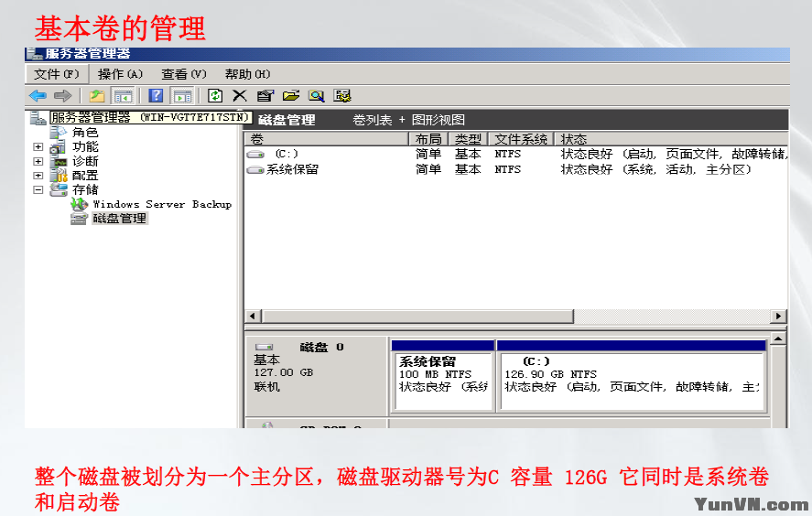This screenshot has width=812, height=516.
Task: Select Windows Server Backup tree item
Action: [x=162, y=204]
